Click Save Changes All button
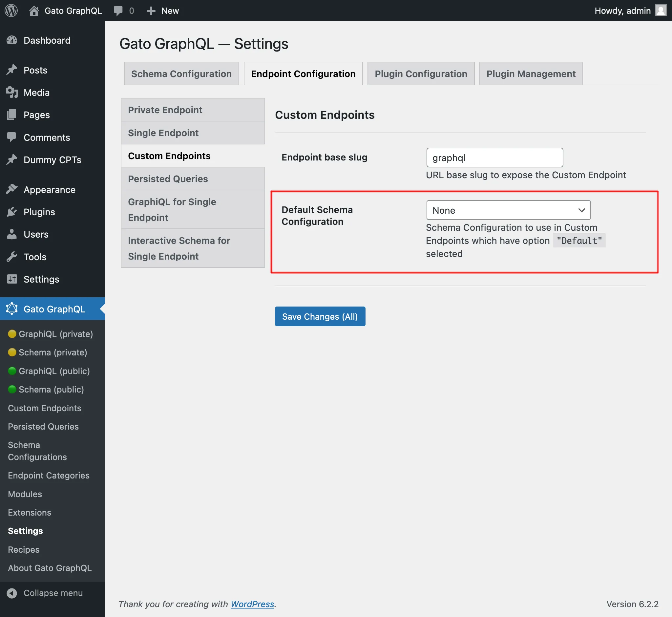The height and width of the screenshot is (617, 672). coord(320,316)
